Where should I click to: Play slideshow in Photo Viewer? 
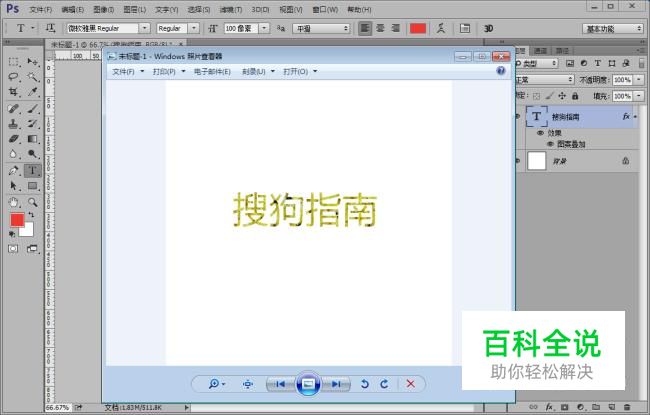(x=308, y=384)
